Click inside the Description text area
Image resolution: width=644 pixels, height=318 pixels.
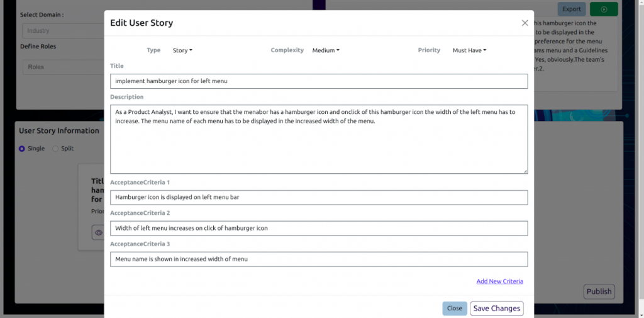(319, 139)
